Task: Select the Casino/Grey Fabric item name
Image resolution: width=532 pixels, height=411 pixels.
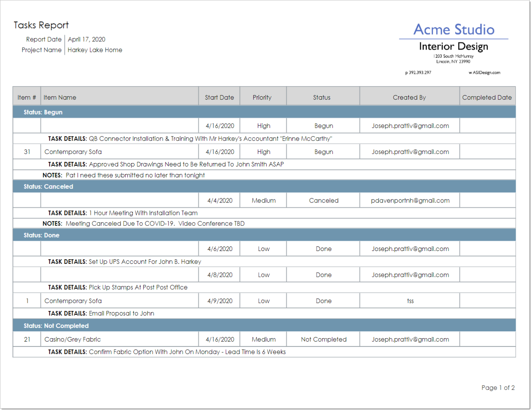Action: pyautogui.click(x=72, y=339)
